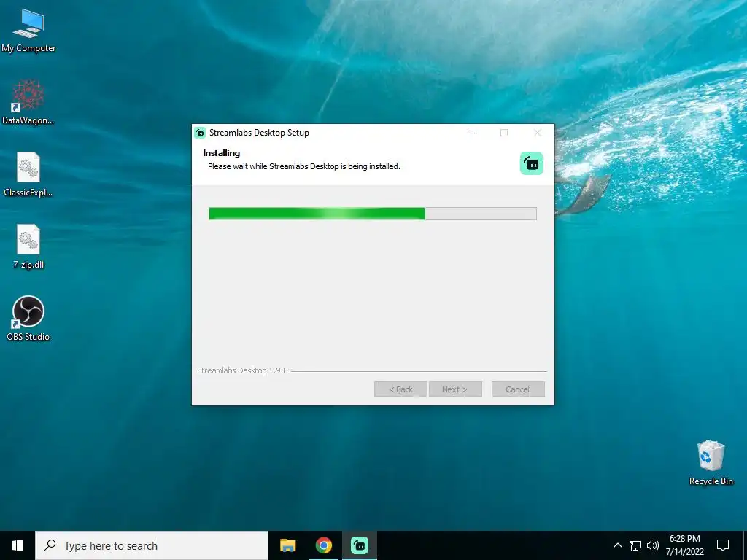The image size is (747, 560).
Task: Click the Streamlabs logo in the installer header
Action: click(532, 163)
